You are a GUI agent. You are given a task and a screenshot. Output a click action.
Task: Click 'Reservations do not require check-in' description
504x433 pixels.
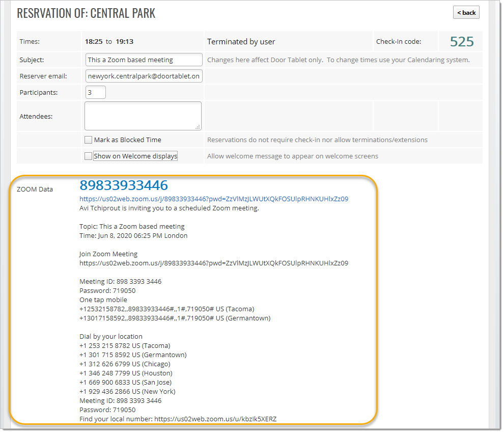click(x=317, y=140)
